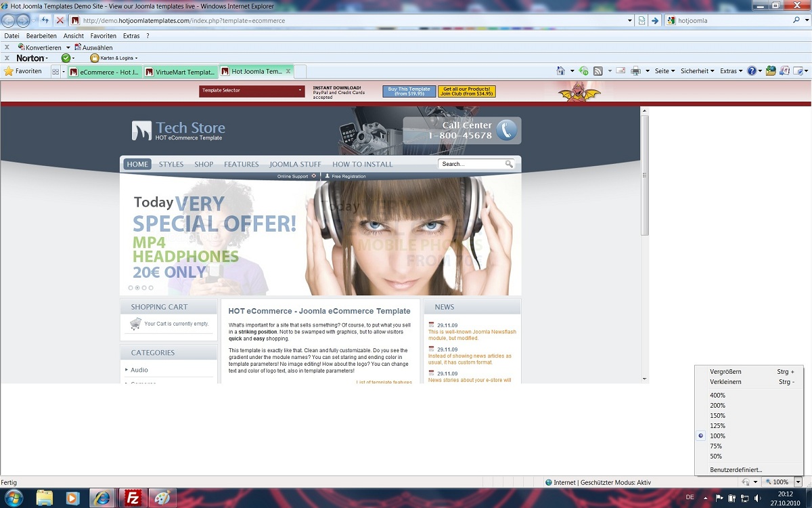The width and height of the screenshot is (812, 508).
Task: Click the read mail envelope icon
Action: coord(621,71)
